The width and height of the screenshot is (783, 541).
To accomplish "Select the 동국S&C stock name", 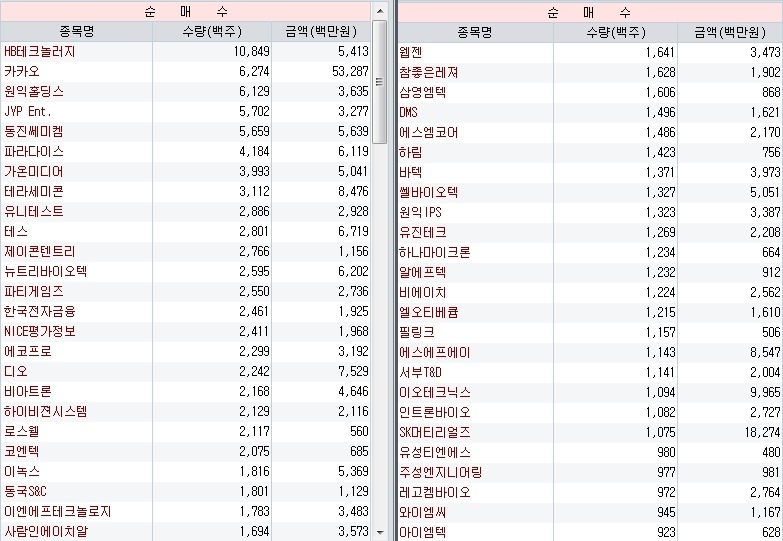I will [25, 491].
